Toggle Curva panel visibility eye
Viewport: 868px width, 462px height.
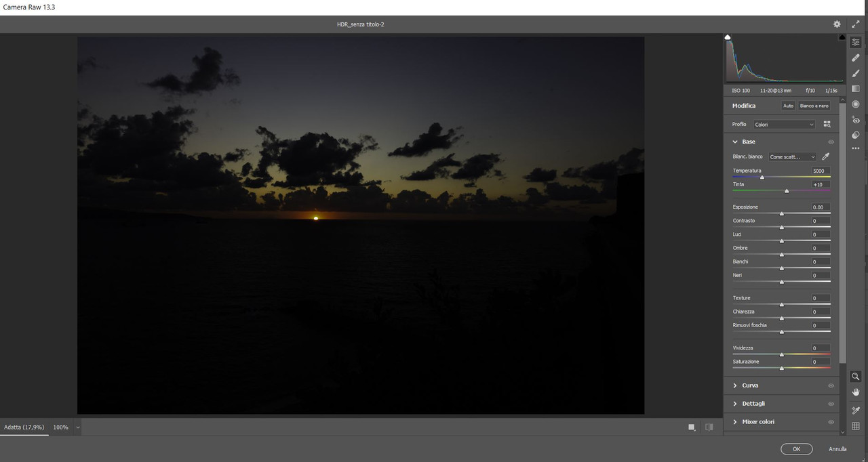(831, 385)
